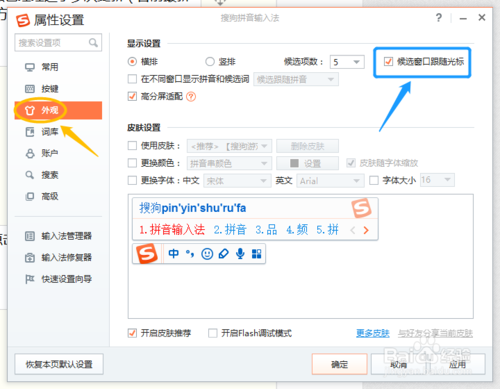Toggle 皮肤随字体缩放 checkbox
500x389 pixels.
pyautogui.click(x=351, y=163)
